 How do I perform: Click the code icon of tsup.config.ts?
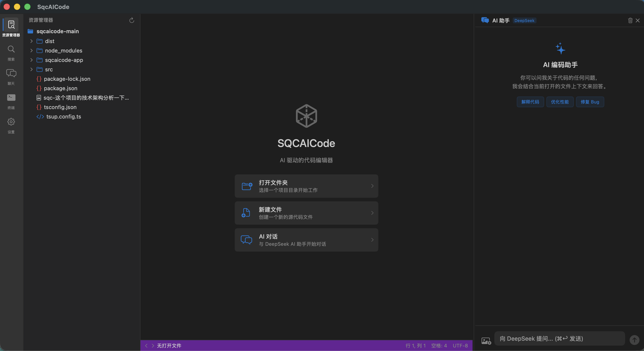click(x=40, y=117)
